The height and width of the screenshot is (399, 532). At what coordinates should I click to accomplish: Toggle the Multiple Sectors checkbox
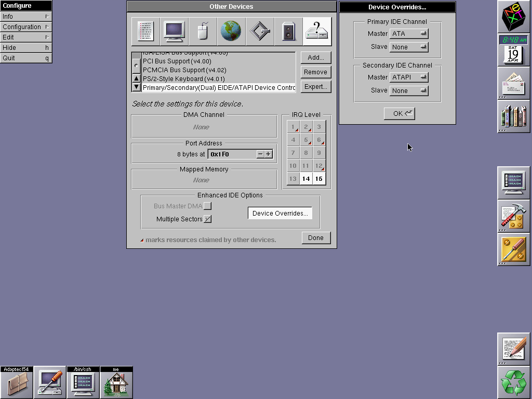[x=208, y=219]
